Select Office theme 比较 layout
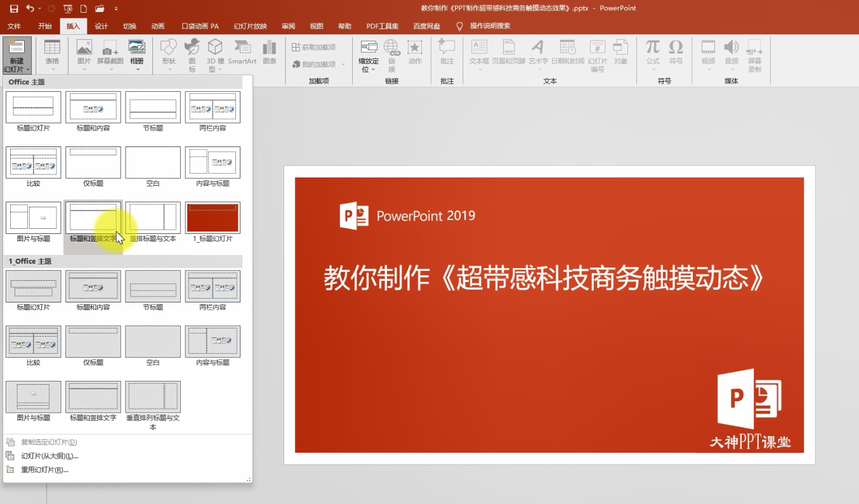Screen dimensions: 859x504 [x=34, y=167]
